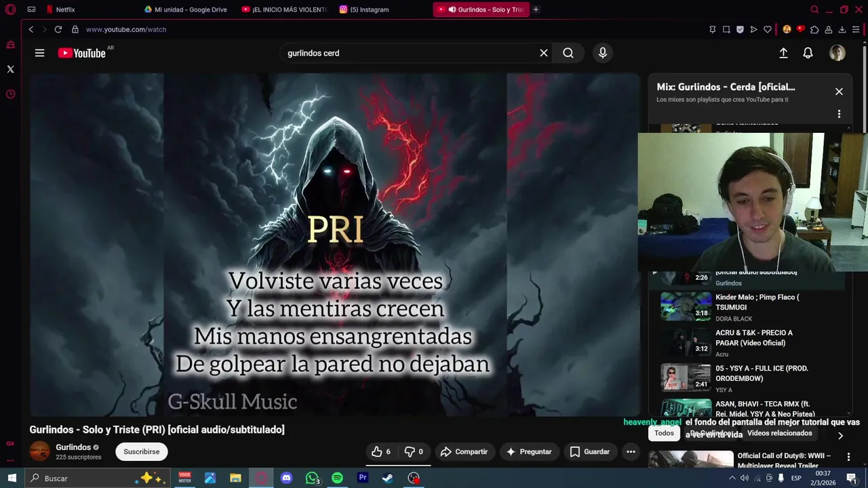Play ASAN, BHAVI - TECA RMX item

[x=749, y=408]
